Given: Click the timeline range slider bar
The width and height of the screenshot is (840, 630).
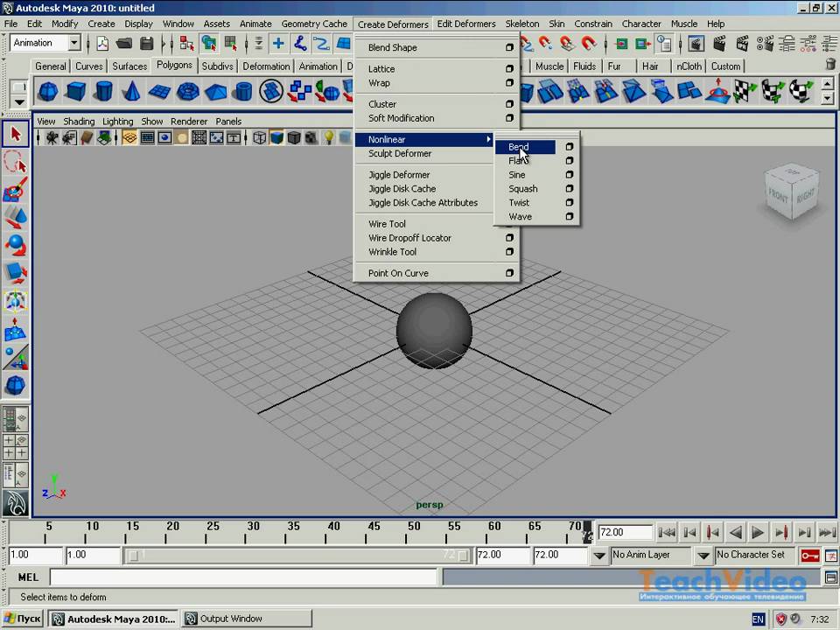Looking at the screenshot, I should tap(297, 555).
